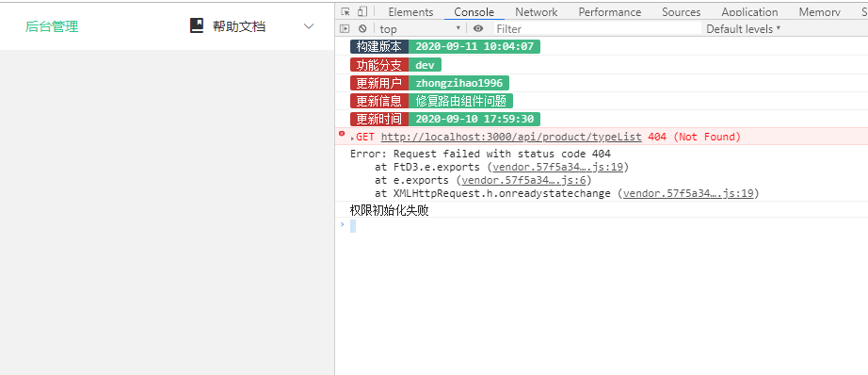The height and width of the screenshot is (375, 868).
Task: Open the Network tab
Action: click(x=537, y=11)
